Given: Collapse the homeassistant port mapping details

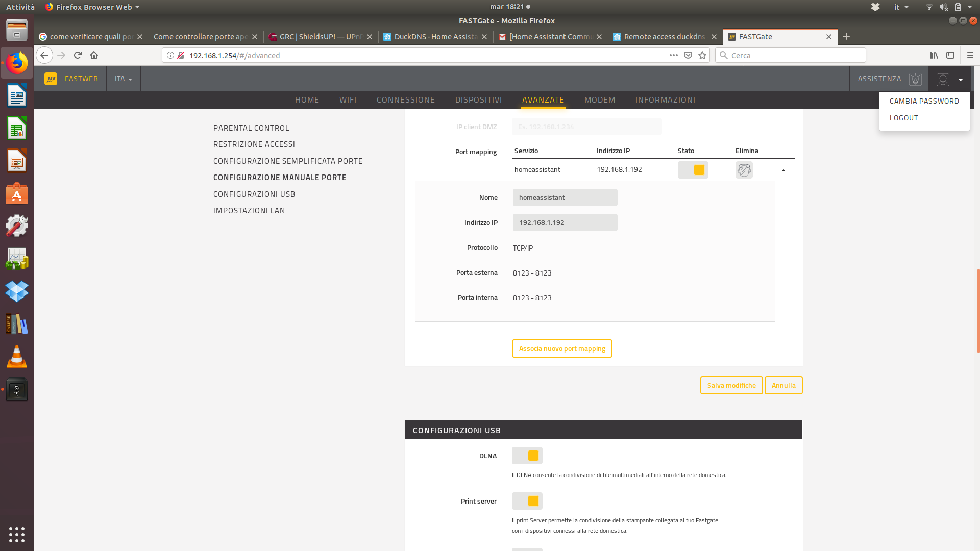Looking at the screenshot, I should [x=784, y=170].
